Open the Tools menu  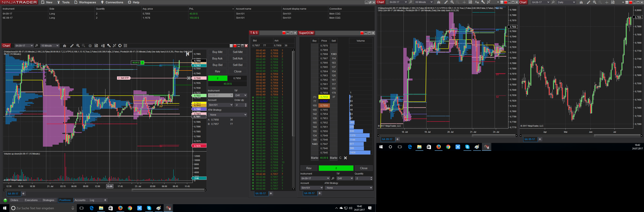point(63,2)
